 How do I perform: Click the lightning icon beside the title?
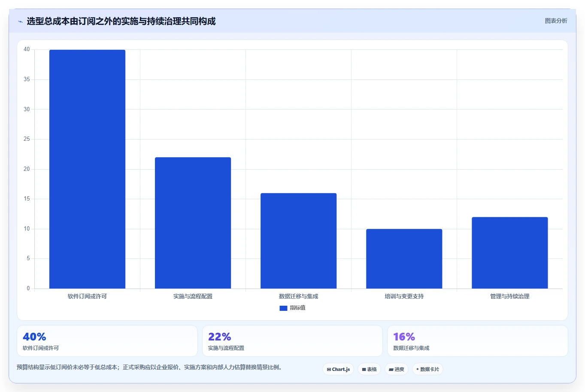coord(20,21)
